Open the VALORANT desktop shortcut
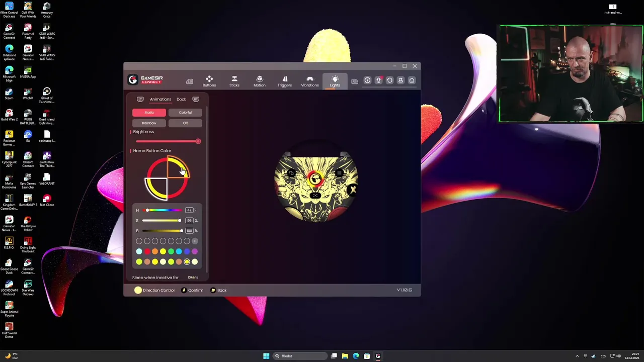Screen dimensions: 644x362 (x=46, y=179)
